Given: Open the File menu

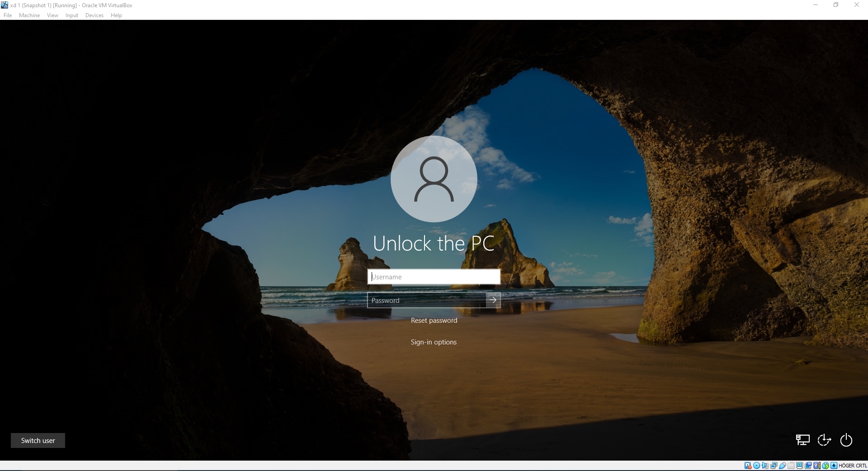Looking at the screenshot, I should click(x=8, y=15).
